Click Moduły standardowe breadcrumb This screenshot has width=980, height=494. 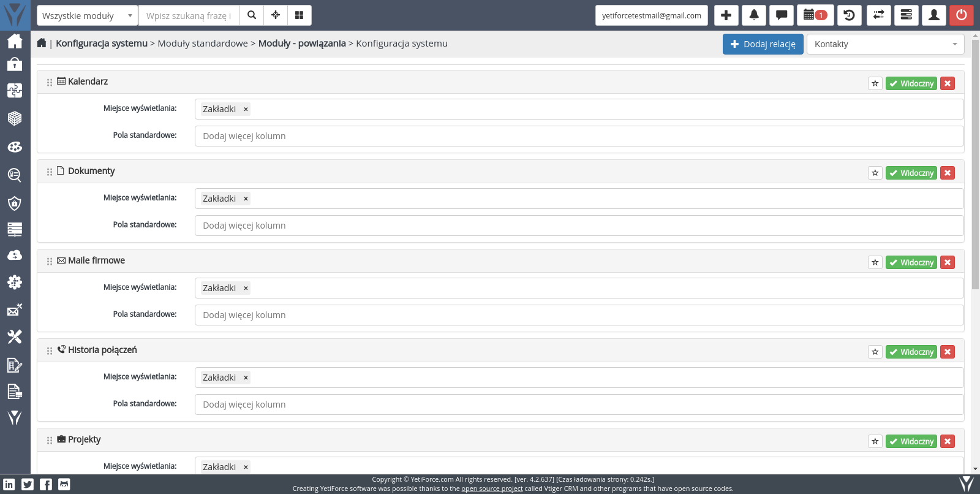(203, 44)
